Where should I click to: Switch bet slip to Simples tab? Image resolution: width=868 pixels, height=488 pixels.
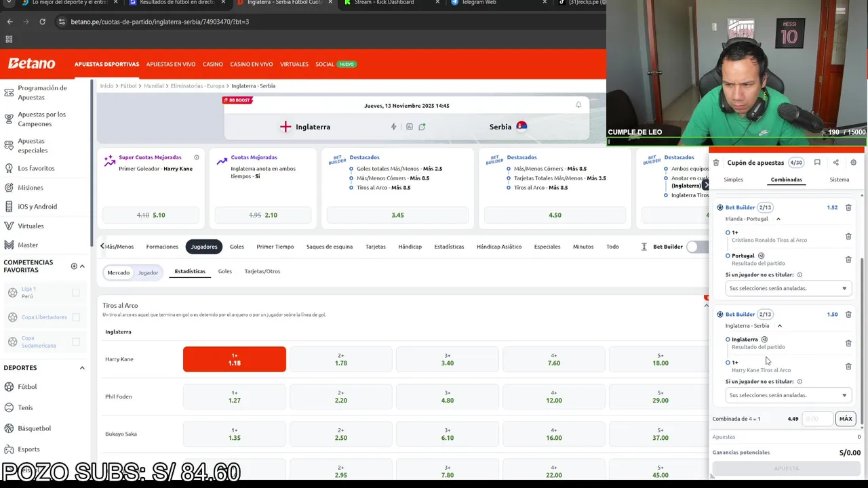(x=734, y=180)
